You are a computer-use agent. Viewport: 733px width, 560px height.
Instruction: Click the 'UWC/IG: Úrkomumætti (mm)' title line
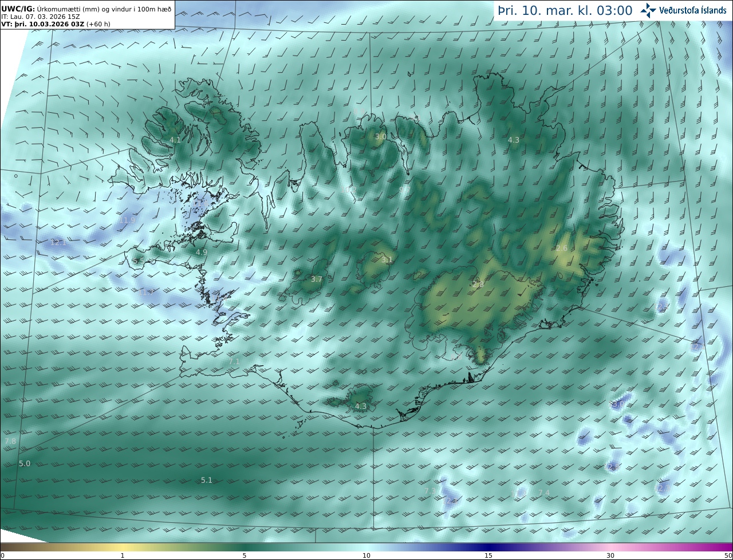[x=86, y=9]
